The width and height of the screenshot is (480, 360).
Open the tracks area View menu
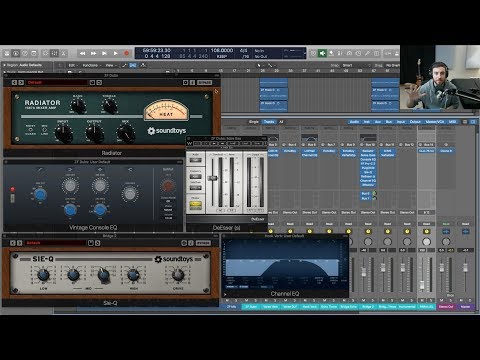(x=110, y=65)
